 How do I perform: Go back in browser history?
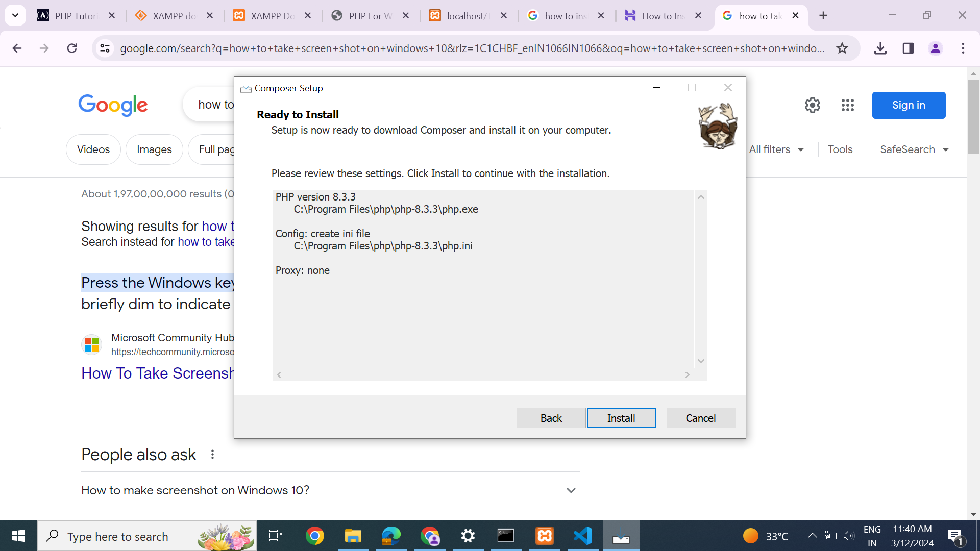[17, 48]
